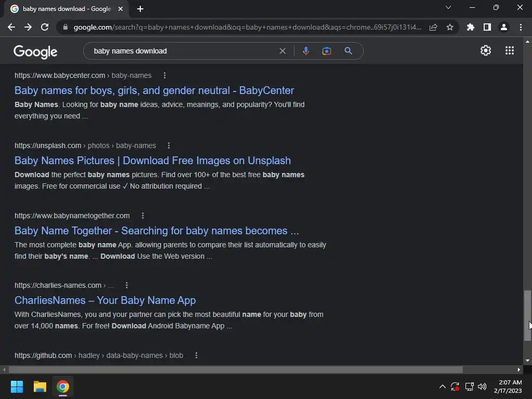Image resolution: width=532 pixels, height=399 pixels.
Task: Click horizontal scrollbar thumb
Action: click(x=236, y=369)
